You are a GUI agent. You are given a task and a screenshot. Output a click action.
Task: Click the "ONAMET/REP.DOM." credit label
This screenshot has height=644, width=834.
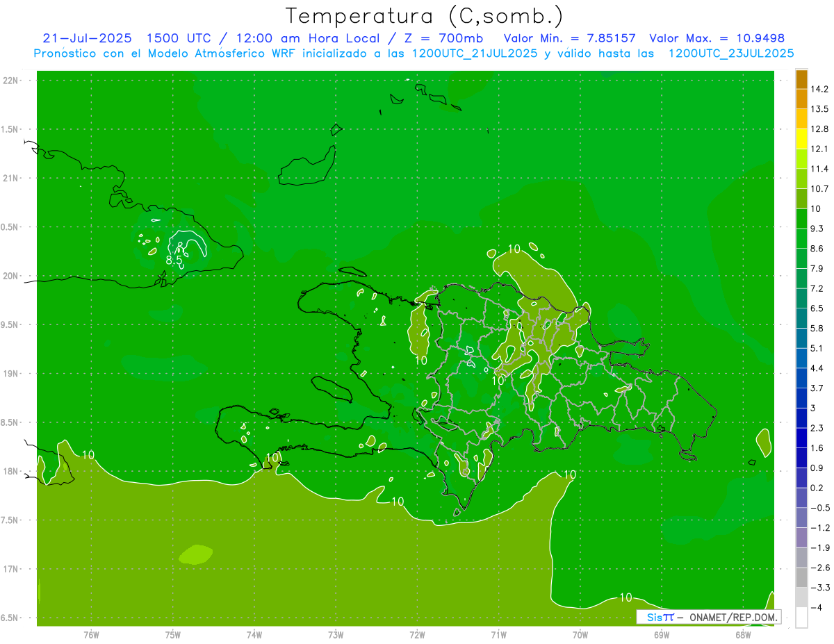[732, 617]
